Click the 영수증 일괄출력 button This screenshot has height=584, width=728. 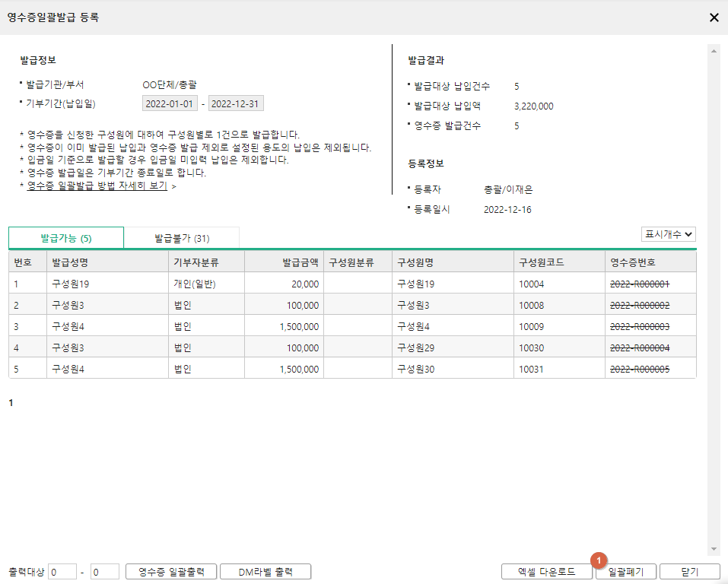(170, 571)
